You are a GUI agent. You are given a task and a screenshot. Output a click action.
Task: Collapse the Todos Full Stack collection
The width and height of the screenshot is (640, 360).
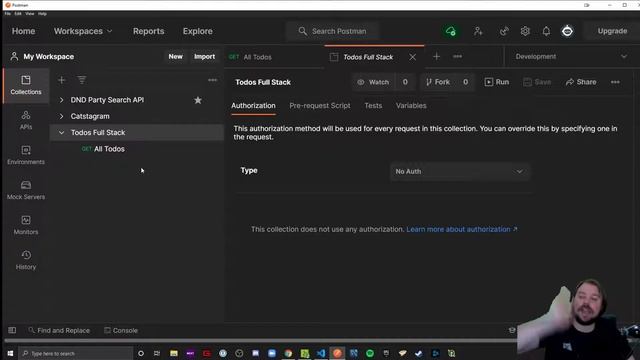click(x=61, y=133)
